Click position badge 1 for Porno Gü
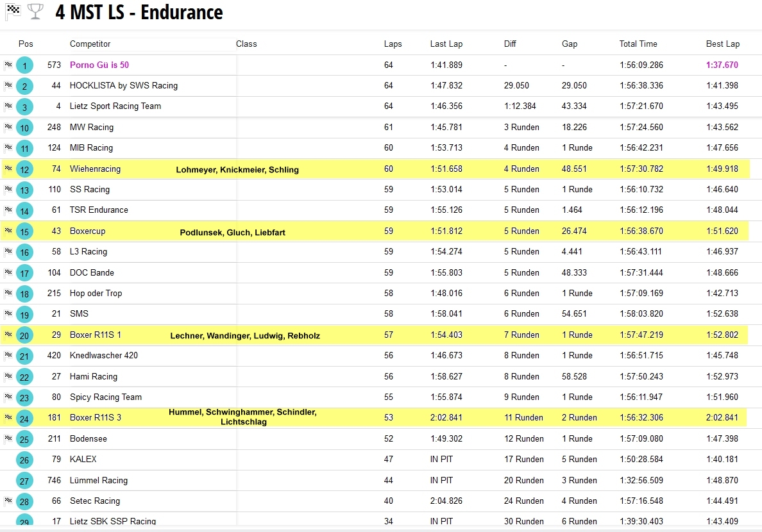 coord(24,65)
